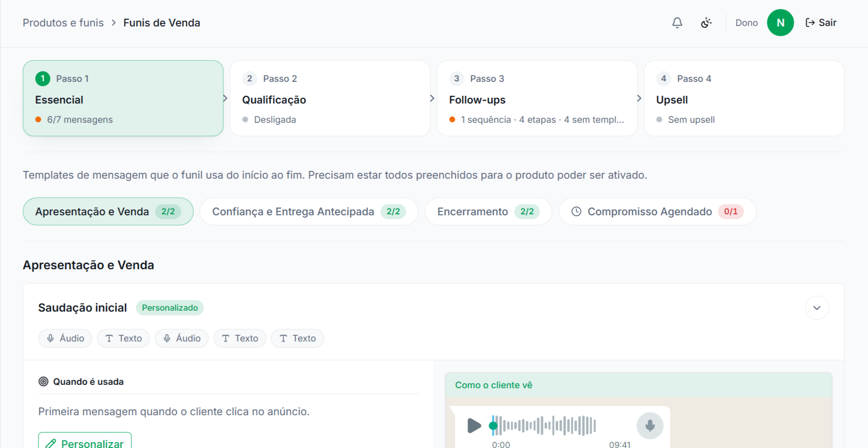The height and width of the screenshot is (448, 868).
Task: Click Personalizar button
Action: pos(85,442)
